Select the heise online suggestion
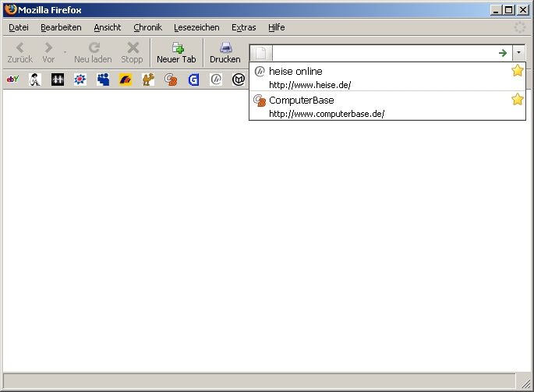Viewport: 534px width, 392px height. pos(387,77)
